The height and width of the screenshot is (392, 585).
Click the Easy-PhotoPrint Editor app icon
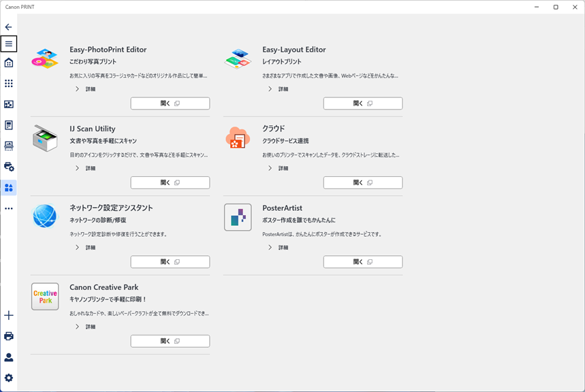(x=45, y=59)
